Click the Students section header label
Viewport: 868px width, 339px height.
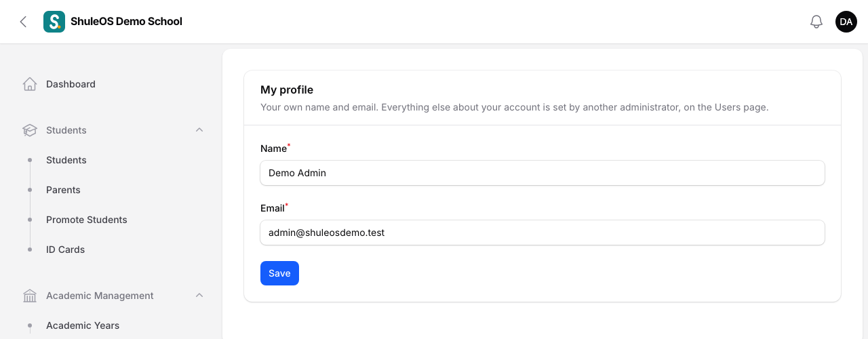pyautogui.click(x=66, y=130)
